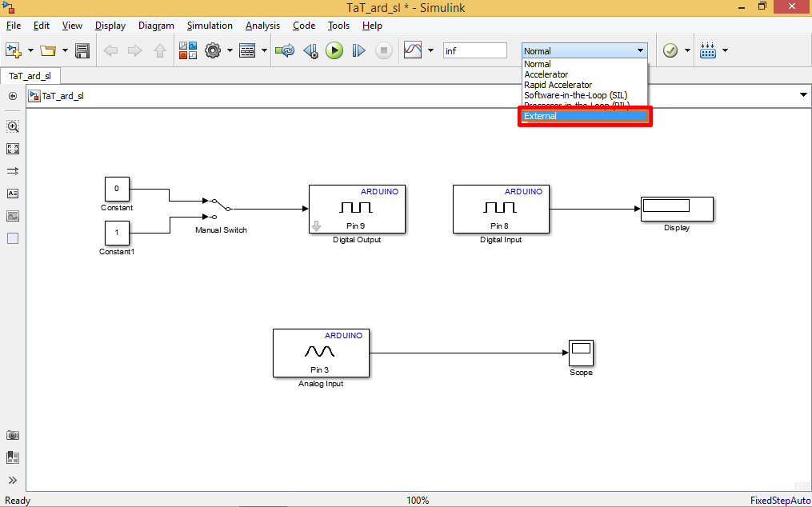Open the Library Browser icon
The image size is (812, 507).
(189, 50)
